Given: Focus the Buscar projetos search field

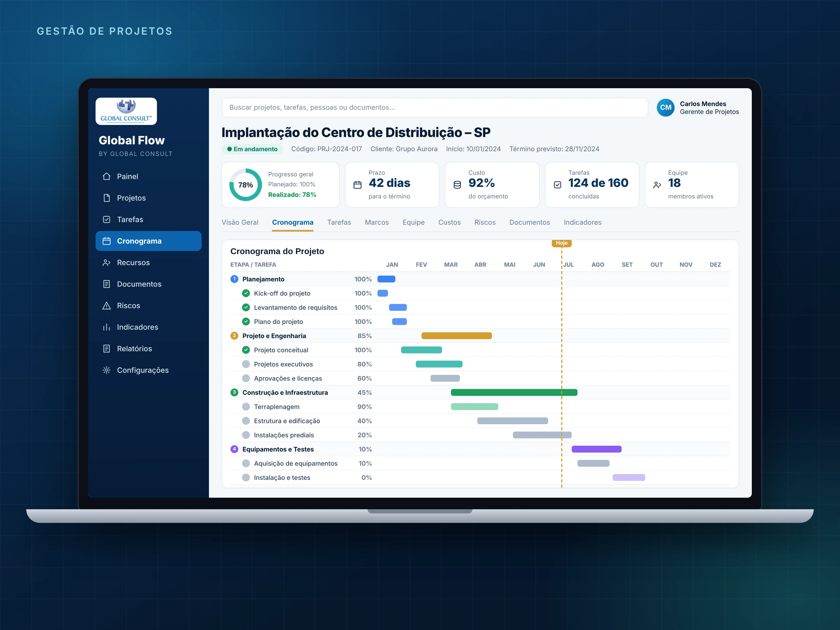Looking at the screenshot, I should (434, 107).
